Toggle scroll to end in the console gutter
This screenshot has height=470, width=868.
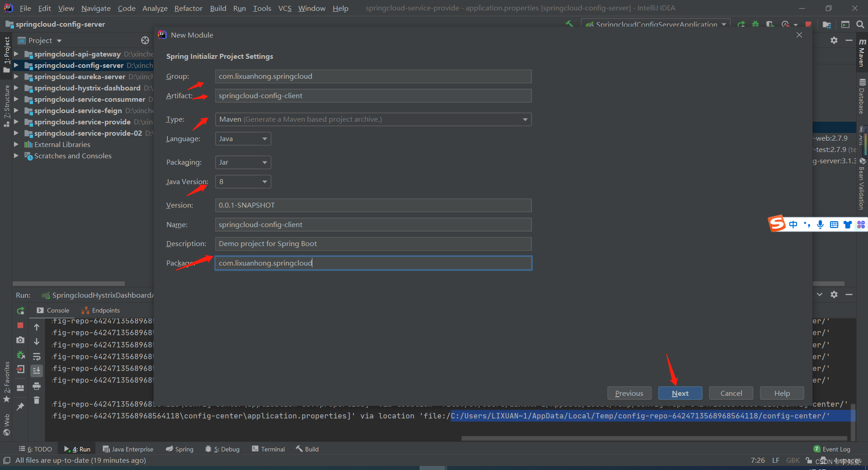click(37, 371)
